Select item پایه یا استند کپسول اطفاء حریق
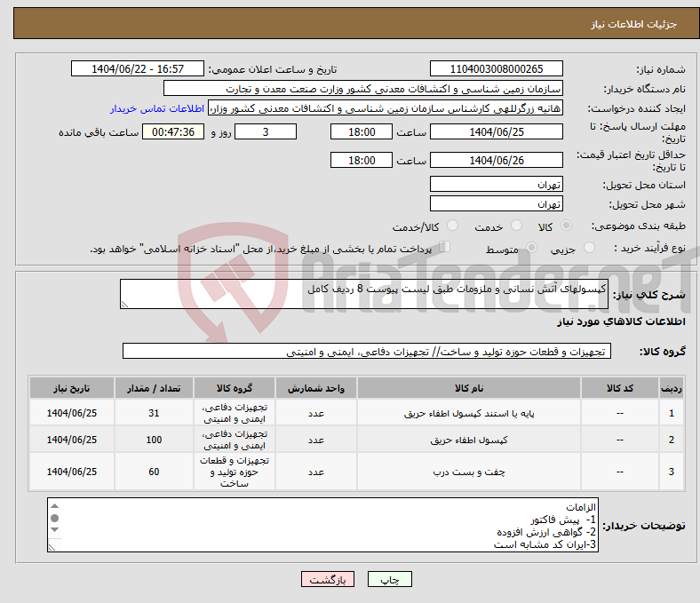The height and width of the screenshot is (603, 700). click(x=469, y=413)
